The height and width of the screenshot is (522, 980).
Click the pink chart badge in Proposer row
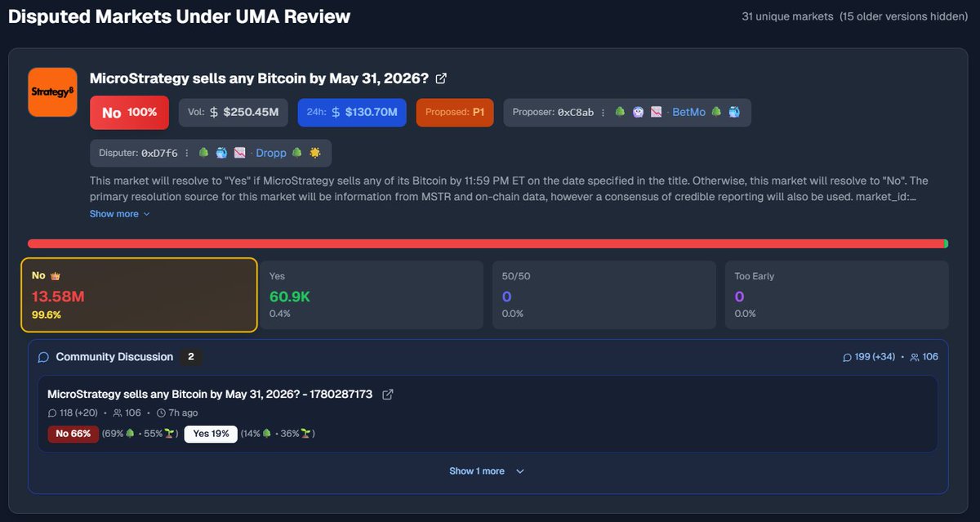tap(657, 112)
